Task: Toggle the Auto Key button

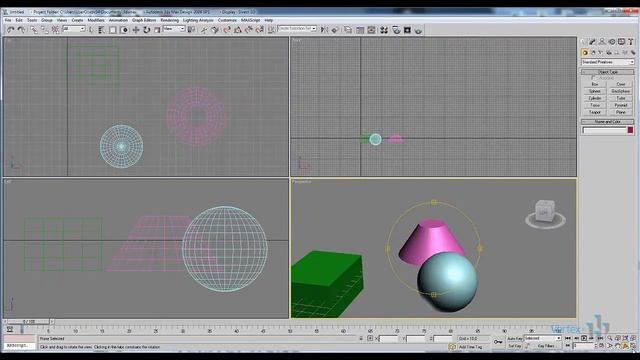Action: coord(514,338)
